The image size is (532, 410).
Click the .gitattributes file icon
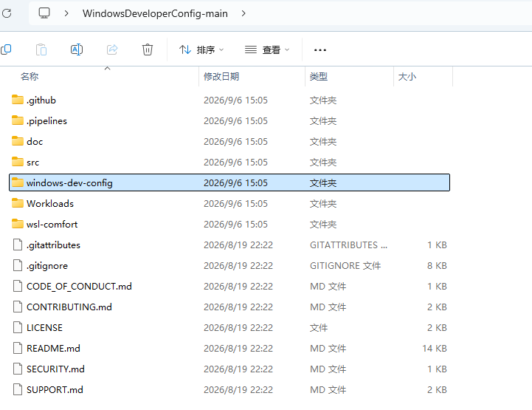pyautogui.click(x=18, y=245)
